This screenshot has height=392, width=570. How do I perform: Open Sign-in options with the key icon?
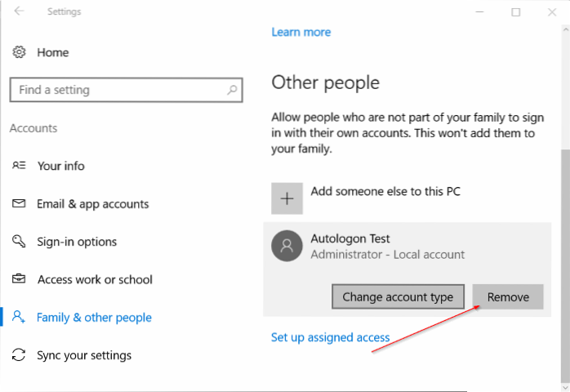tap(20, 242)
